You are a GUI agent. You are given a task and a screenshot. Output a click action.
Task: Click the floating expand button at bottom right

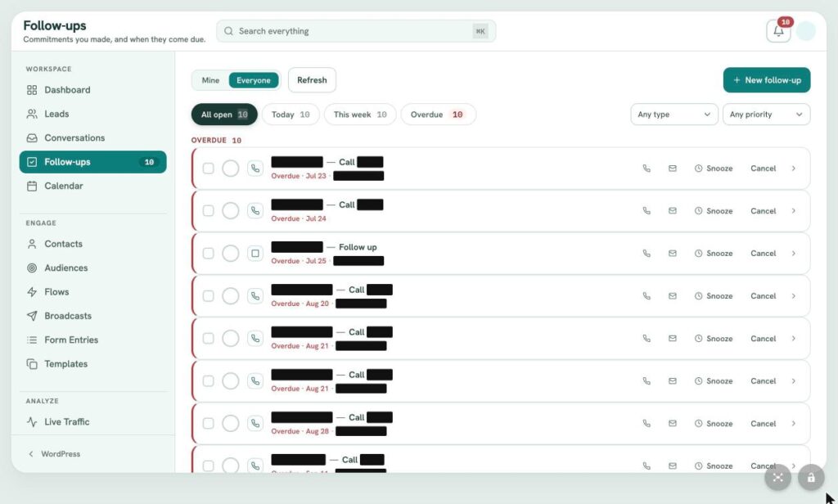777,477
